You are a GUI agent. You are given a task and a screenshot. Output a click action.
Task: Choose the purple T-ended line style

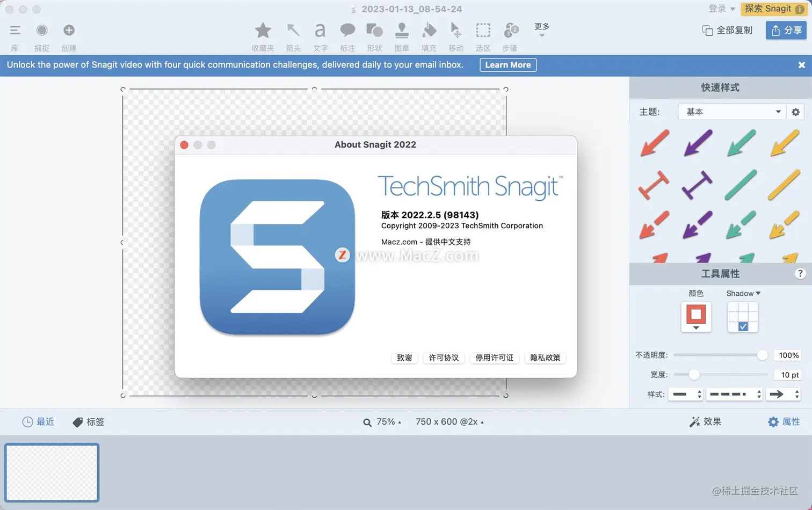coord(697,185)
